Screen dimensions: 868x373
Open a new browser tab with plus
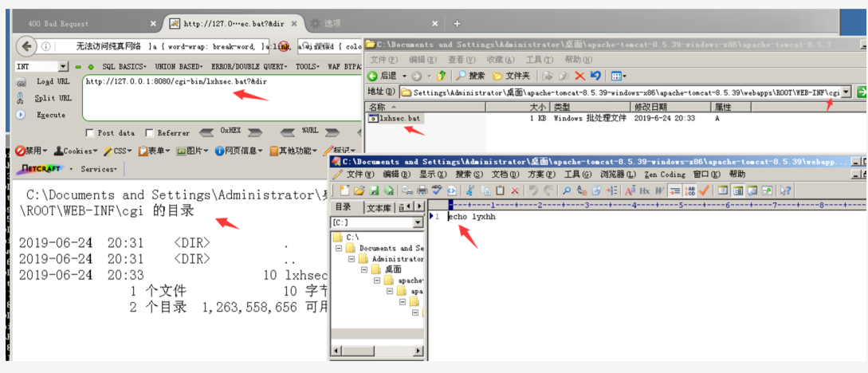[457, 24]
